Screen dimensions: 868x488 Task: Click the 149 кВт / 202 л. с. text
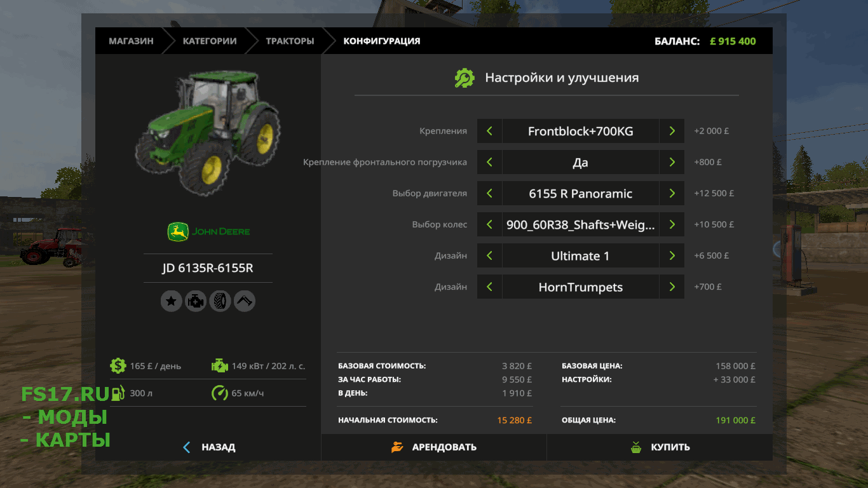[268, 366]
